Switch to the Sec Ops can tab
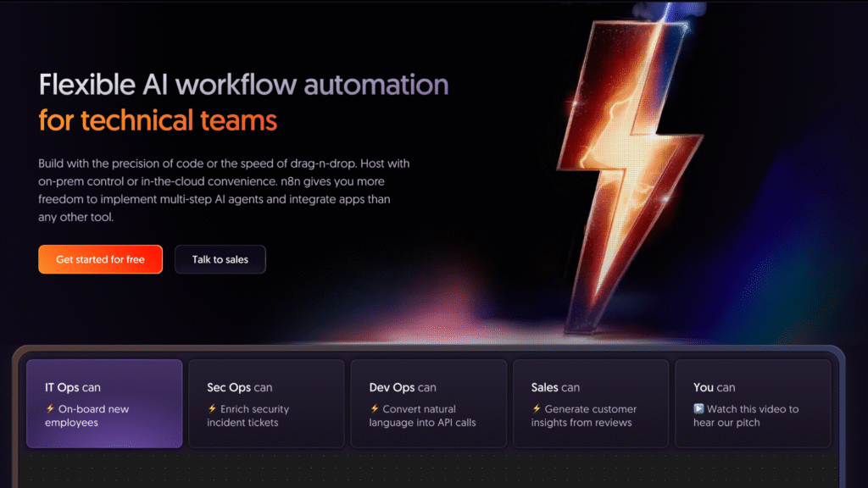This screenshot has height=488, width=868. [266, 403]
